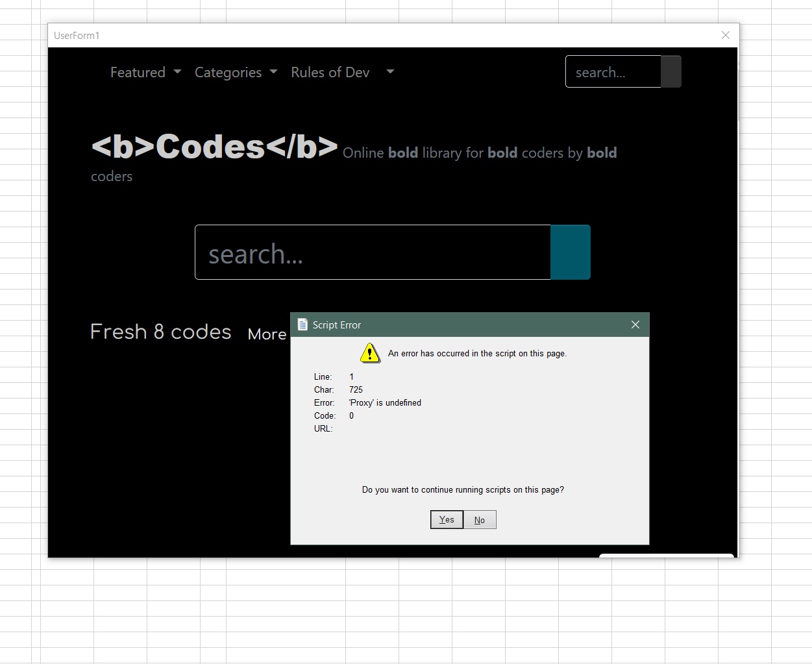Open the Featured navigation menu
812x664 pixels.
138,72
